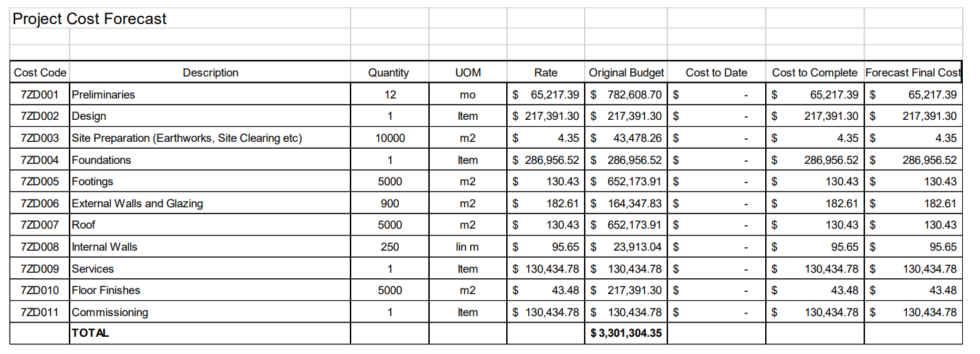Select cost code 7ZD010 cell
This screenshot has width=980, height=354.
40,290
